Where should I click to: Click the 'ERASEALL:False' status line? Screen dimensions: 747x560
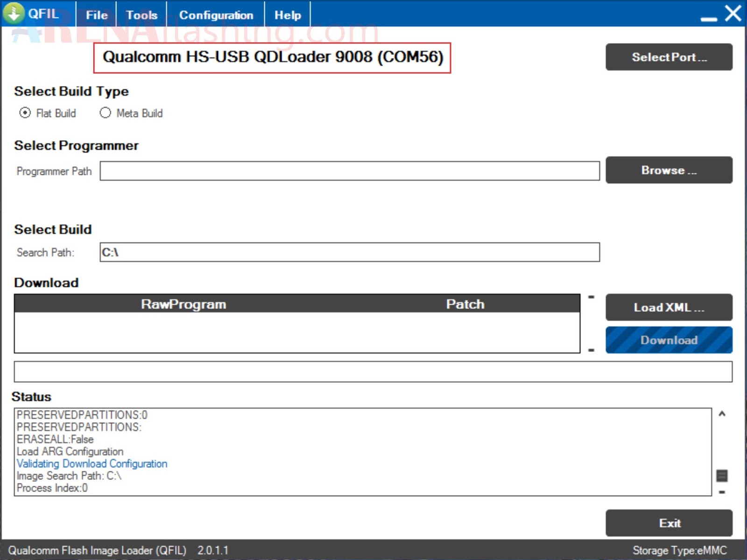55,439
